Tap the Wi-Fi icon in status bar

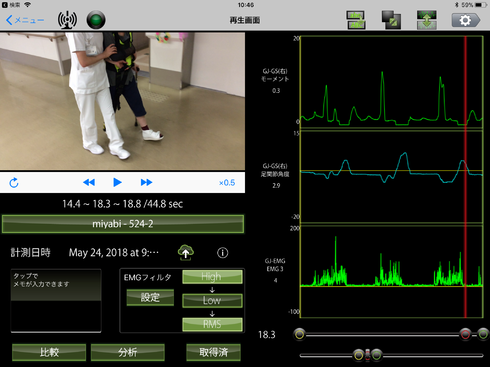(28, 5)
